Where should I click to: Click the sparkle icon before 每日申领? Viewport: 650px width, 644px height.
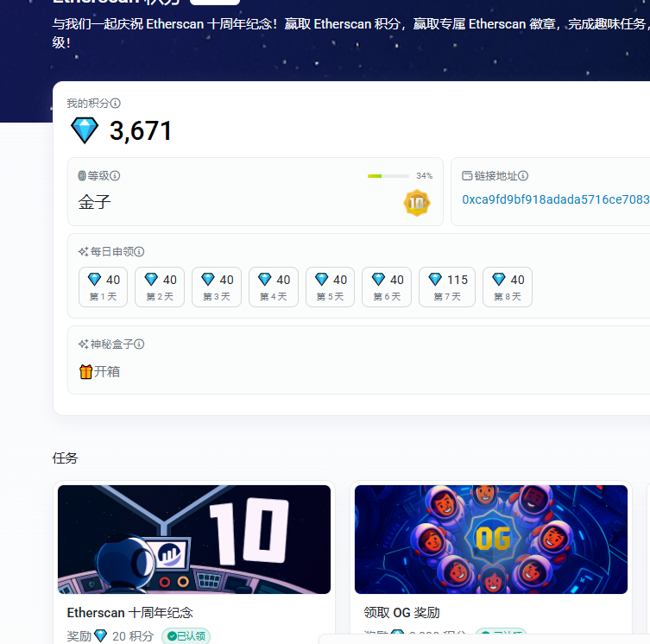[84, 252]
